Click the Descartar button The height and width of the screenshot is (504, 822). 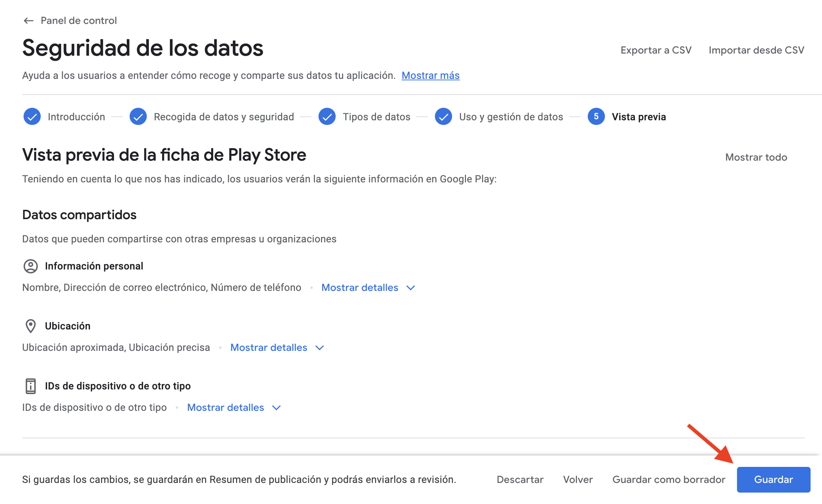point(520,479)
